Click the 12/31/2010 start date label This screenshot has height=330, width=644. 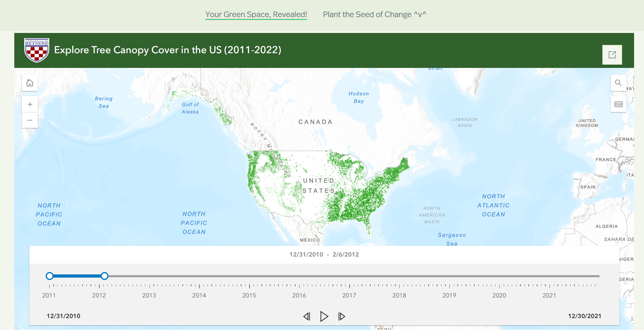[x=64, y=316]
